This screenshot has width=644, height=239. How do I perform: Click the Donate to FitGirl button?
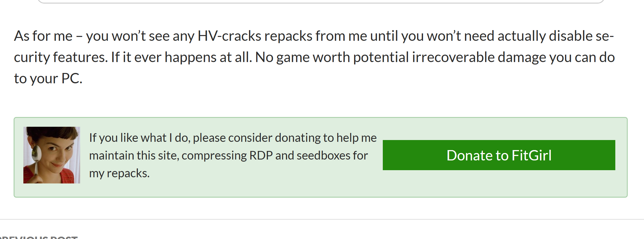[x=499, y=155]
